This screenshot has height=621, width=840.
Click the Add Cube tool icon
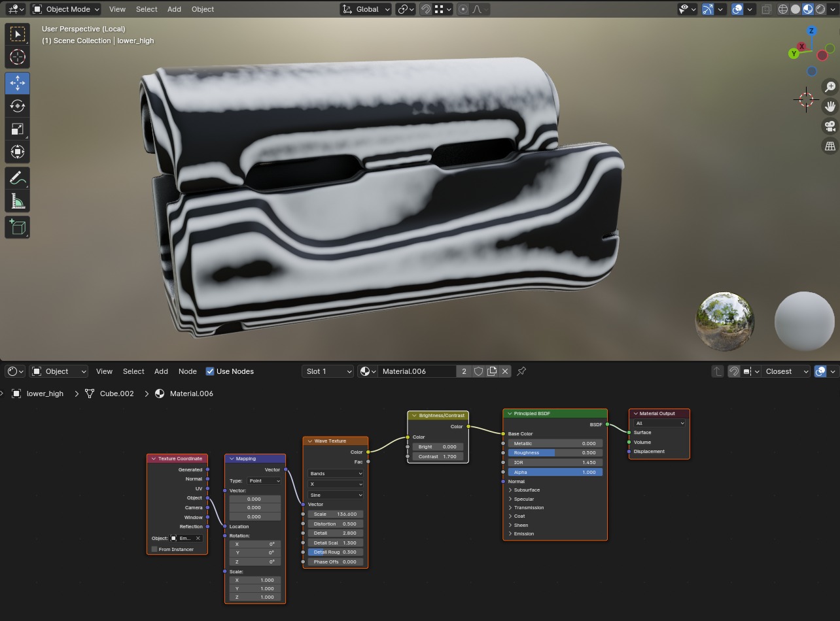tap(18, 227)
